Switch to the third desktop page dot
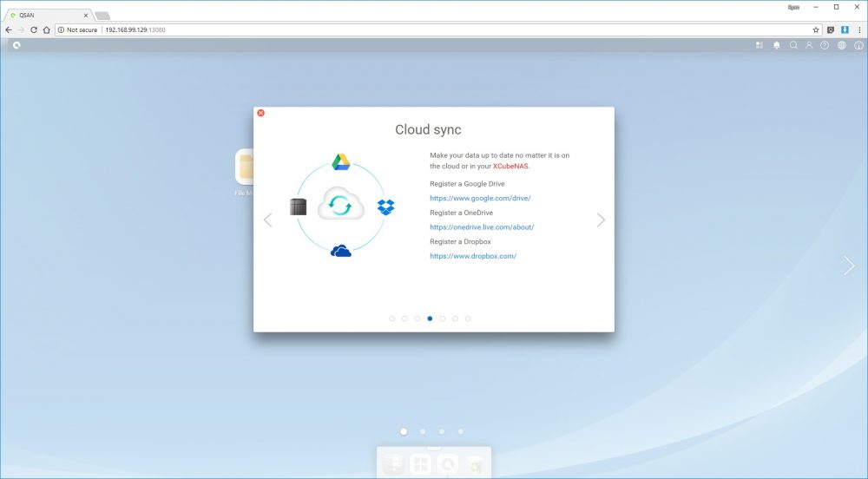 point(441,431)
